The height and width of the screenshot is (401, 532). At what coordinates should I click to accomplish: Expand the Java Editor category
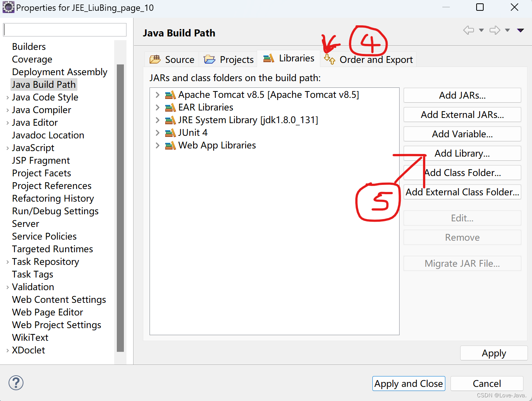pos(7,123)
